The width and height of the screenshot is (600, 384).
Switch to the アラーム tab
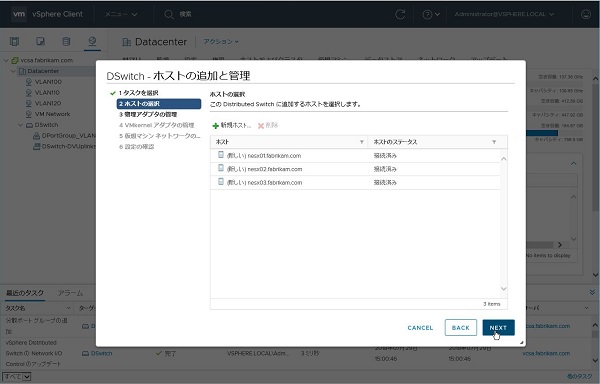70,293
